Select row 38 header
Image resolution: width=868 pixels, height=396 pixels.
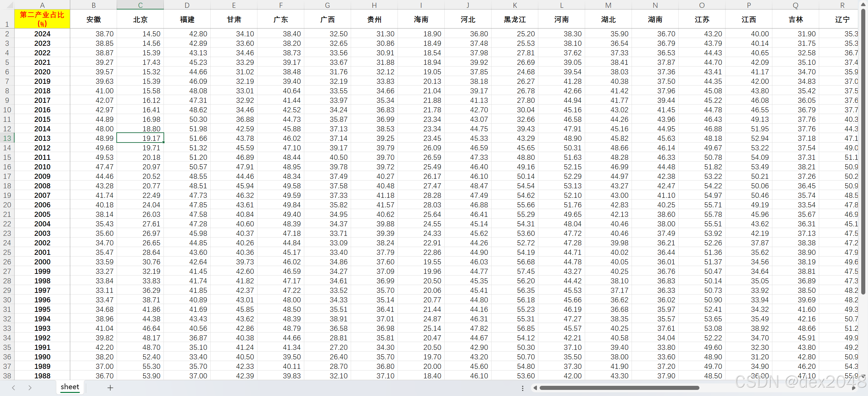click(x=7, y=376)
